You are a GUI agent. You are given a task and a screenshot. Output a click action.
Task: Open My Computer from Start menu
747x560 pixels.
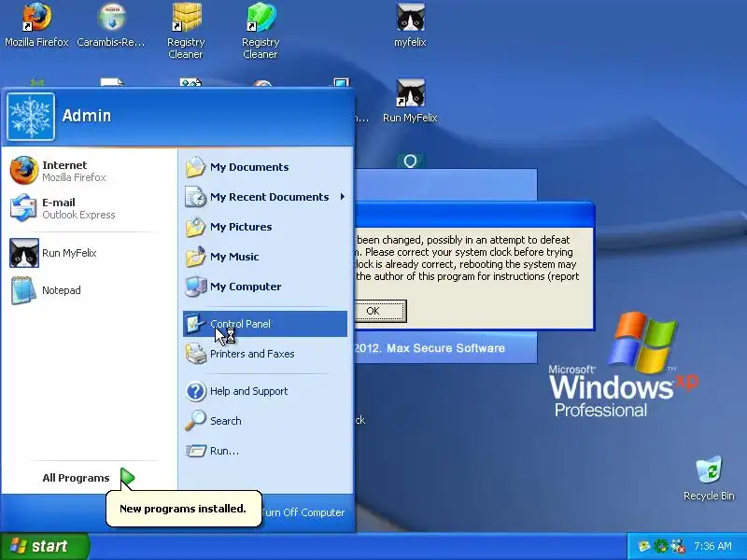coord(265,287)
